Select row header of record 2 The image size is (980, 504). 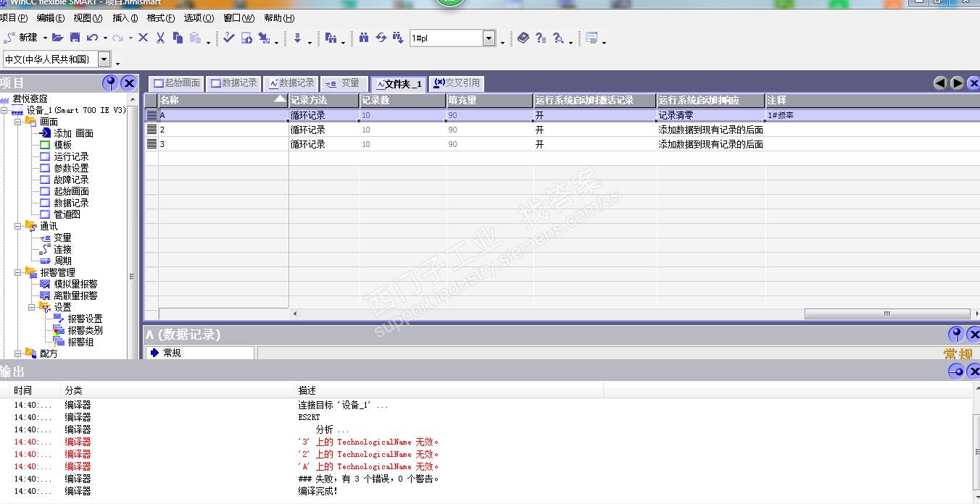pyautogui.click(x=151, y=130)
